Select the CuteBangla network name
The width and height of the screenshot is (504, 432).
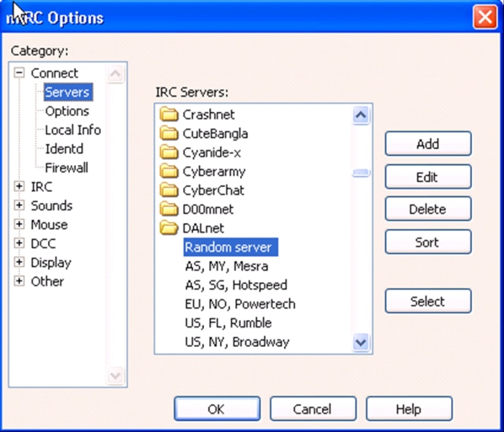coord(215,134)
